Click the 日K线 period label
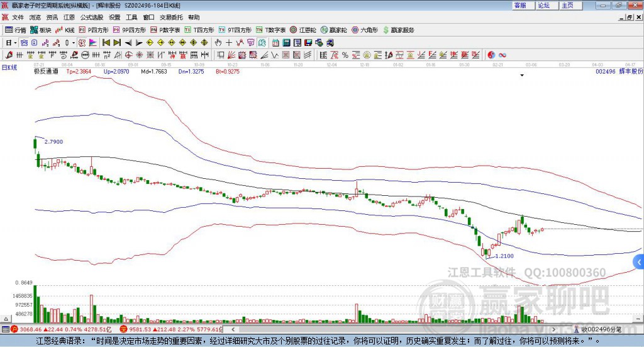Viewport: 644px width, 347px height. 9,67
